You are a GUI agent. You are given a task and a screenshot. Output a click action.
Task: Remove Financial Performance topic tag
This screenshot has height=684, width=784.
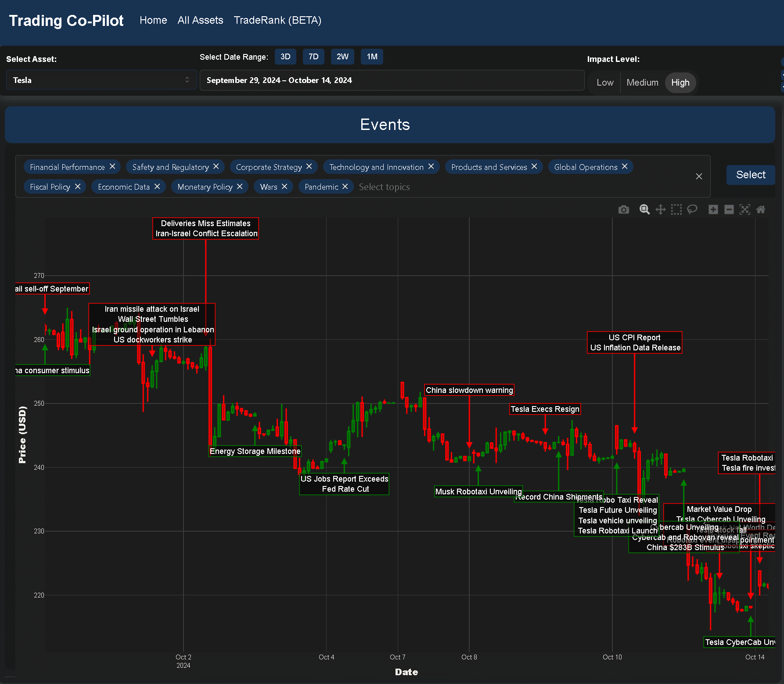(x=112, y=166)
